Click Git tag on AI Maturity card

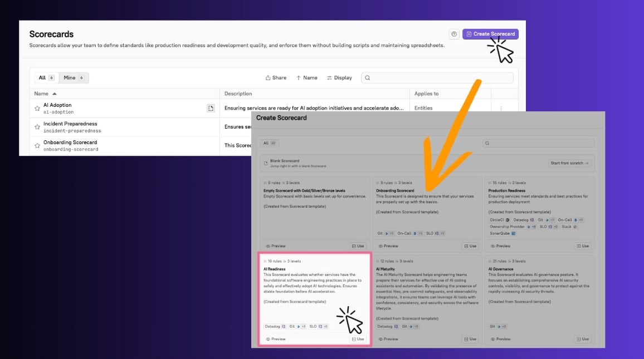(x=410, y=327)
